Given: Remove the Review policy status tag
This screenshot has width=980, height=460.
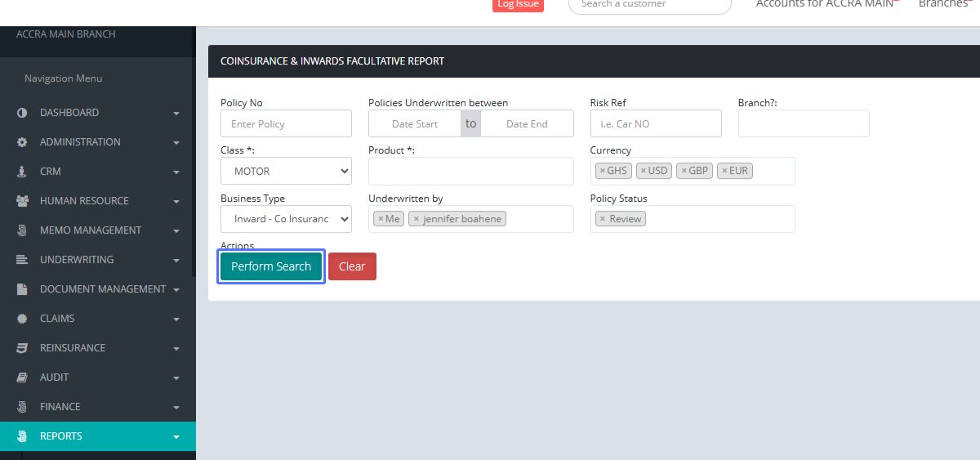Looking at the screenshot, I should [x=602, y=219].
